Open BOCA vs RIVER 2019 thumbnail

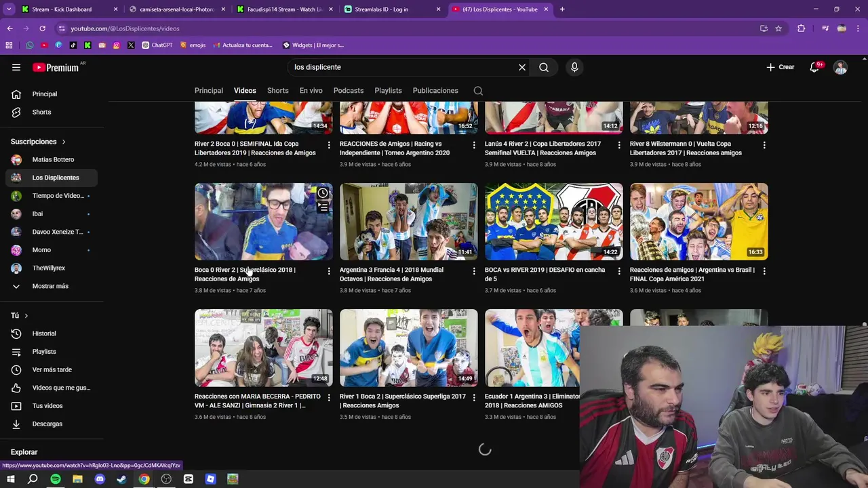point(554,222)
